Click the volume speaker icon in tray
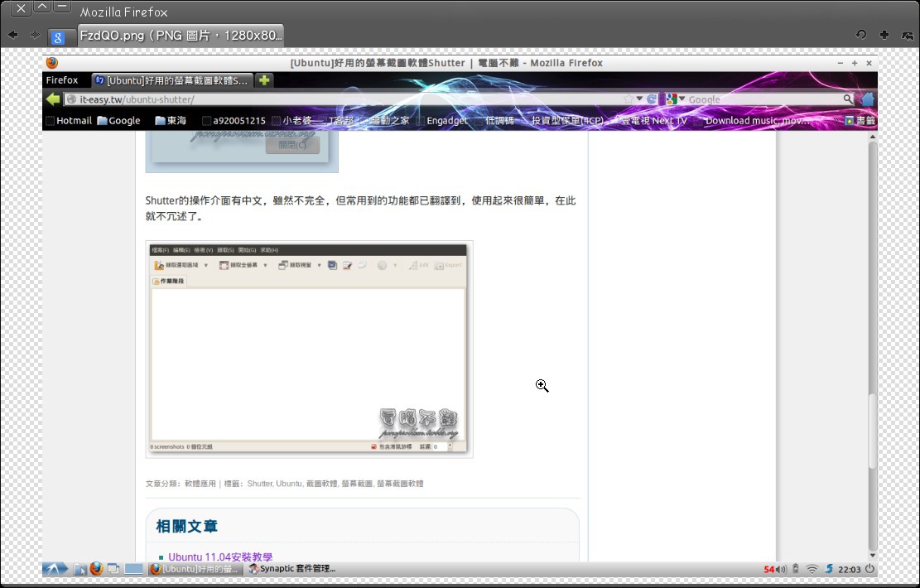The image size is (920, 588). pos(782,569)
